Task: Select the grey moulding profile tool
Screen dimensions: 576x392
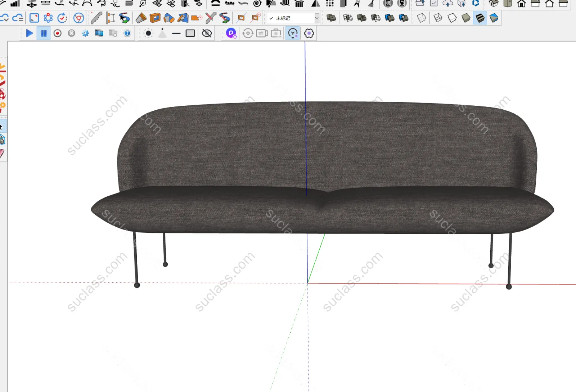Action: [96, 18]
